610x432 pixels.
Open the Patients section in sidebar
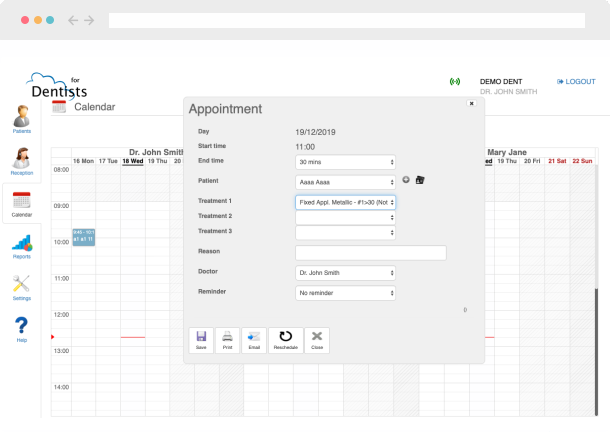tap(21, 118)
